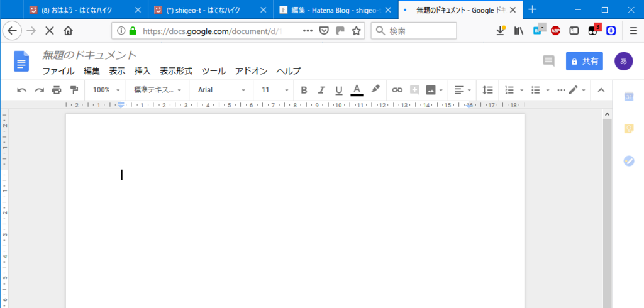
Task: Click the Redo arrow in Docs toolbar
Action: coord(39,90)
